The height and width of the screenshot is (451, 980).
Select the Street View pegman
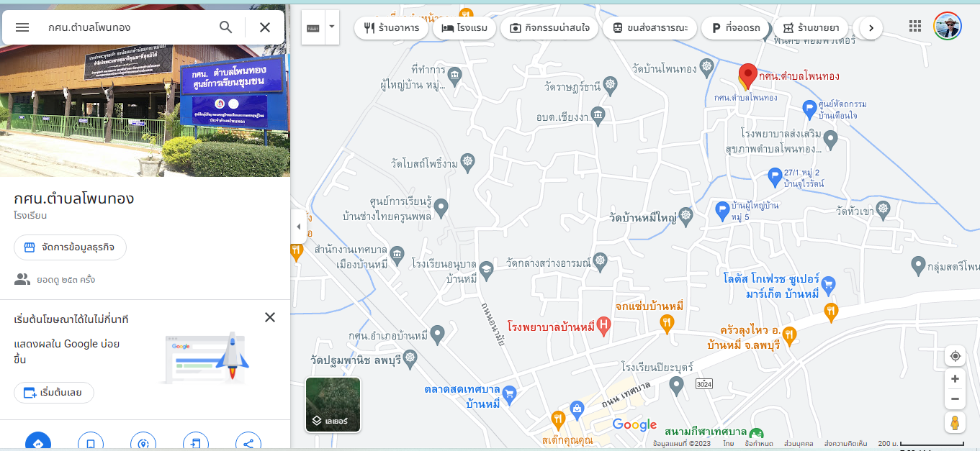[x=955, y=423]
